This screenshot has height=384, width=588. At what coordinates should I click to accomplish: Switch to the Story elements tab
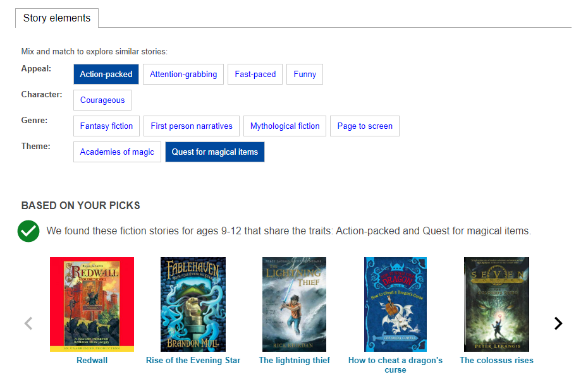57,18
